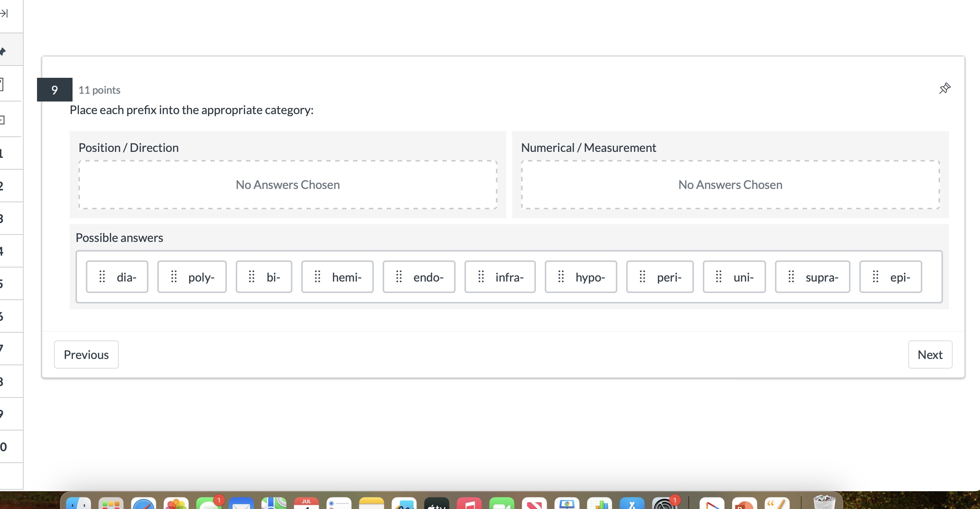Click the pinned questions sidebar icon

pyautogui.click(x=3, y=51)
